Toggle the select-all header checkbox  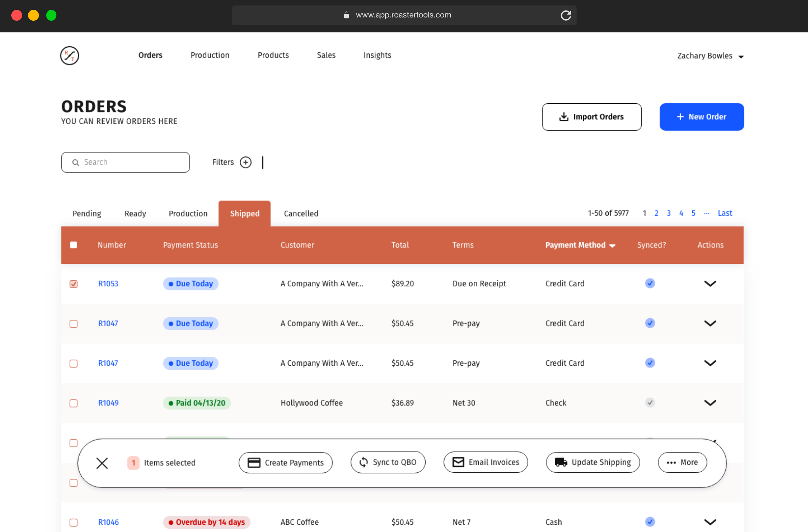73,245
